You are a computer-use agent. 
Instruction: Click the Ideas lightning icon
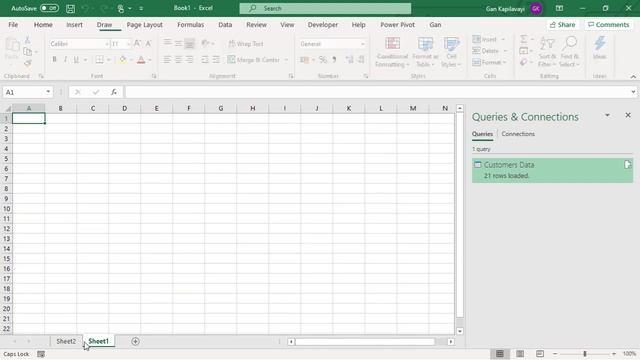click(600, 44)
